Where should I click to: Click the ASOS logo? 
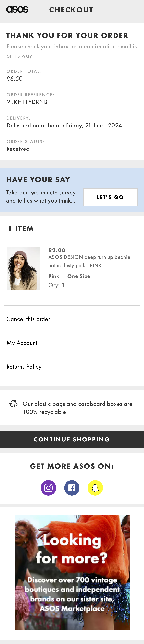coord(17,9)
